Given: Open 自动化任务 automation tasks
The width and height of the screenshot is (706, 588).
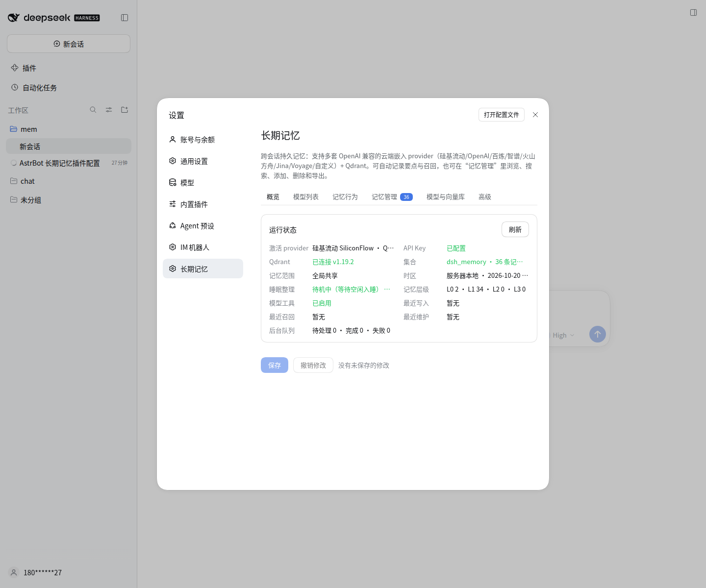Looking at the screenshot, I should (69, 88).
